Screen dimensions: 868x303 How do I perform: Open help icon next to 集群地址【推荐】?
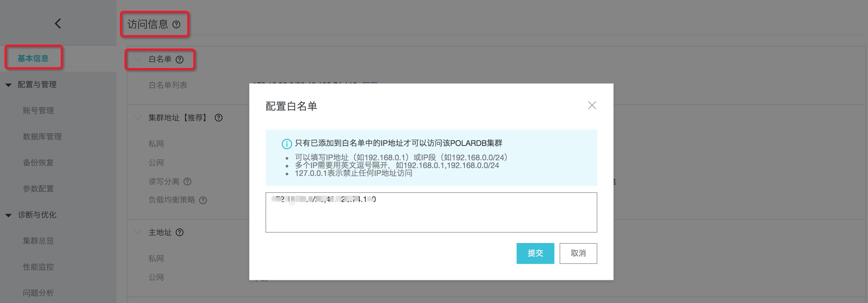tap(219, 118)
